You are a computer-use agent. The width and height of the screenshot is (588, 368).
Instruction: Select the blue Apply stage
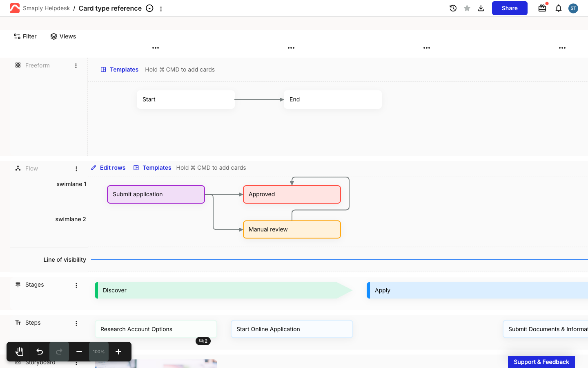tap(477, 290)
